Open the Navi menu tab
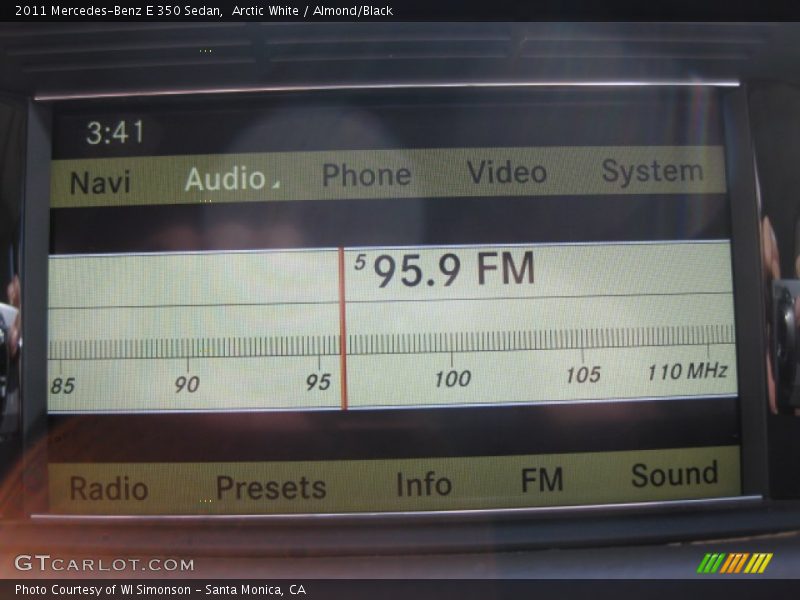 pos(100,183)
